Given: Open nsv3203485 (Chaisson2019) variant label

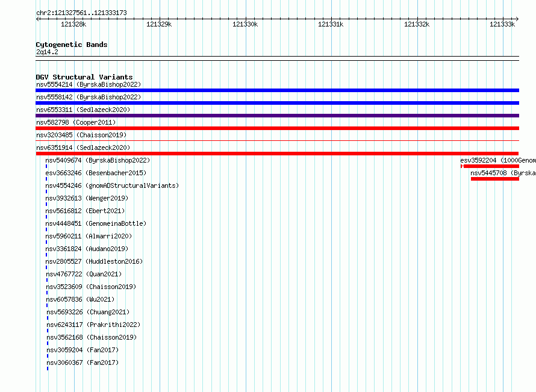Looking at the screenshot, I should pyautogui.click(x=81, y=135).
